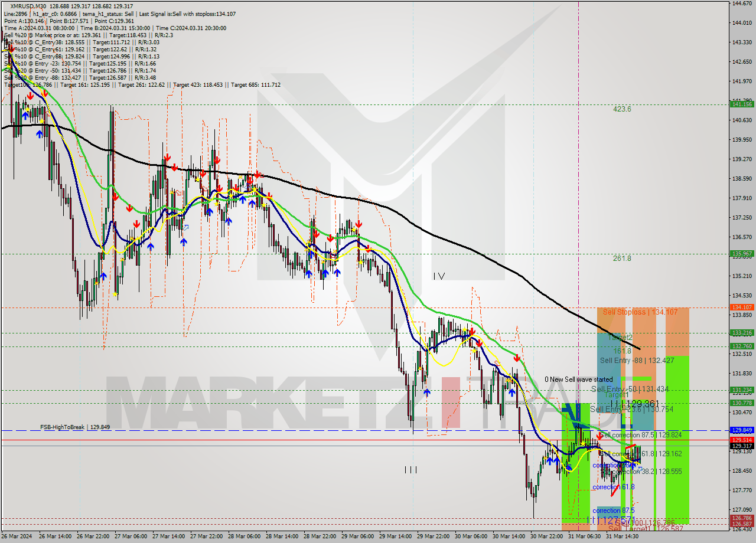Screen dimensions: 756x543
Task: Click the green 161.8 level label
Action: [x=622, y=351]
